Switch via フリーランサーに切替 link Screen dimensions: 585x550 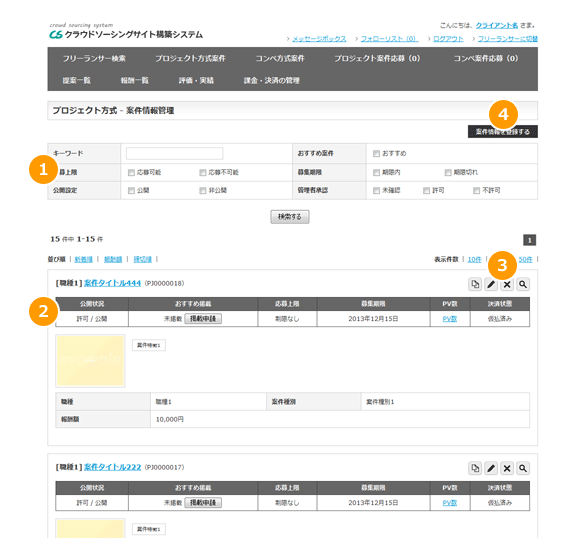coord(508,39)
